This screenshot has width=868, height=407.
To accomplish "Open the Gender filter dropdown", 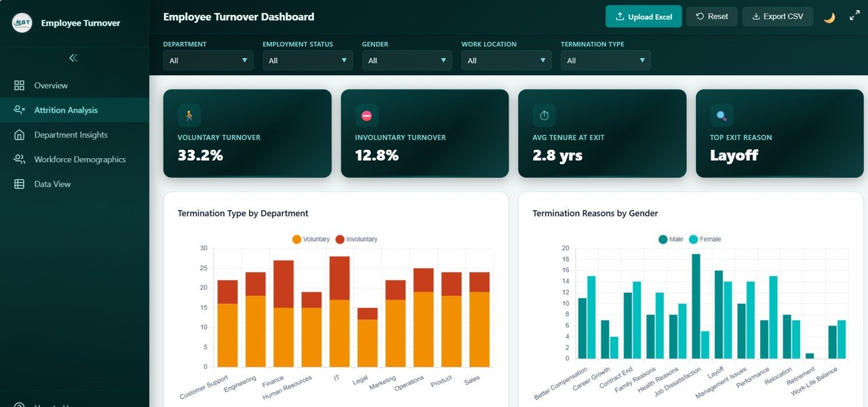I will [407, 60].
